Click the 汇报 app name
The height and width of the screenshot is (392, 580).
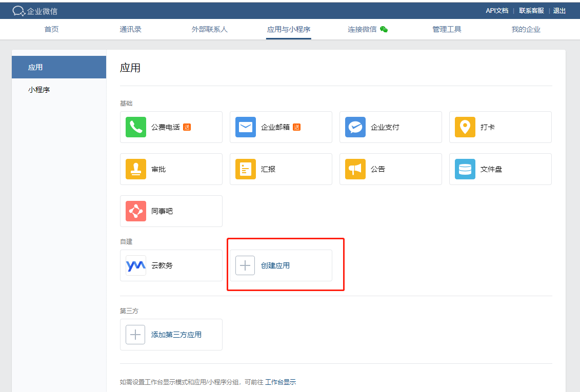coord(268,169)
